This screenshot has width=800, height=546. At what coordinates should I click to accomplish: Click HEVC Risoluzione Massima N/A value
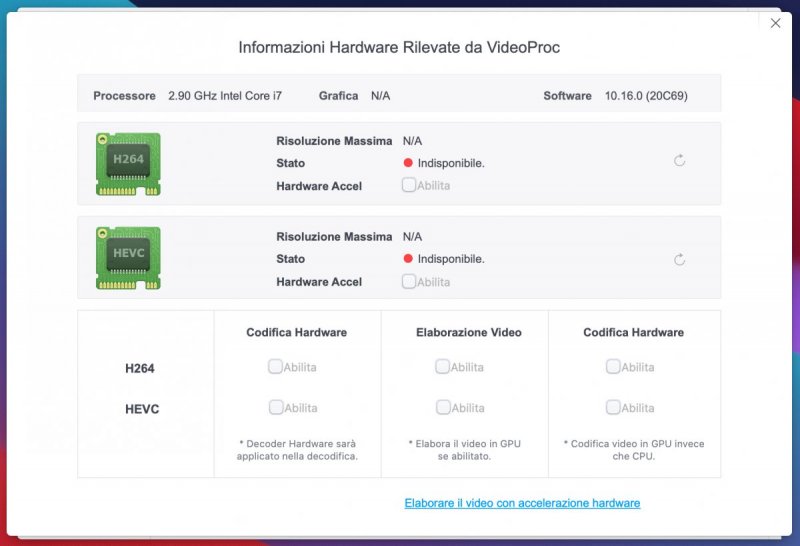(x=412, y=237)
